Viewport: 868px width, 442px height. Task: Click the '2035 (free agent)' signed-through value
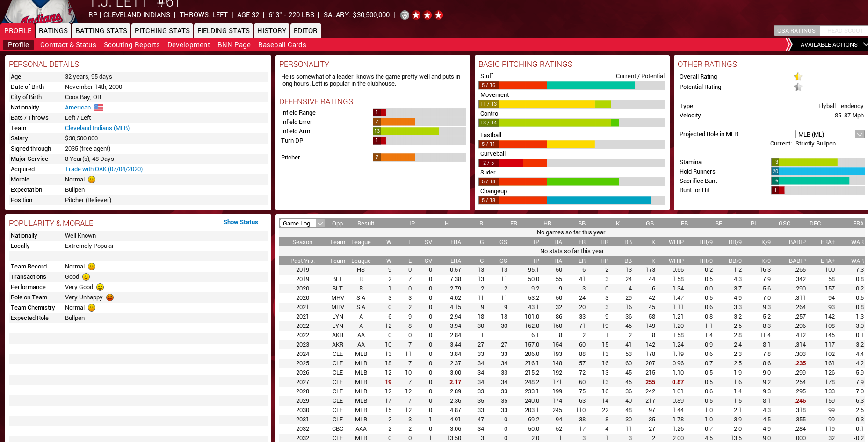click(x=87, y=149)
